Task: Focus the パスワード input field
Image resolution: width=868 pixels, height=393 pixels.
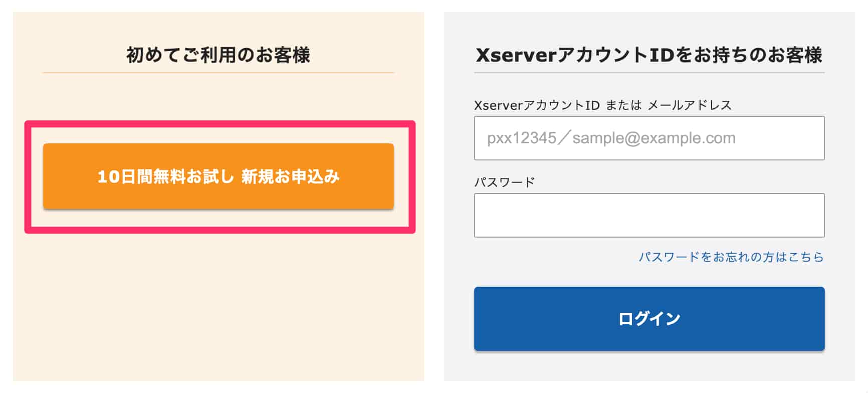Action: tap(649, 215)
